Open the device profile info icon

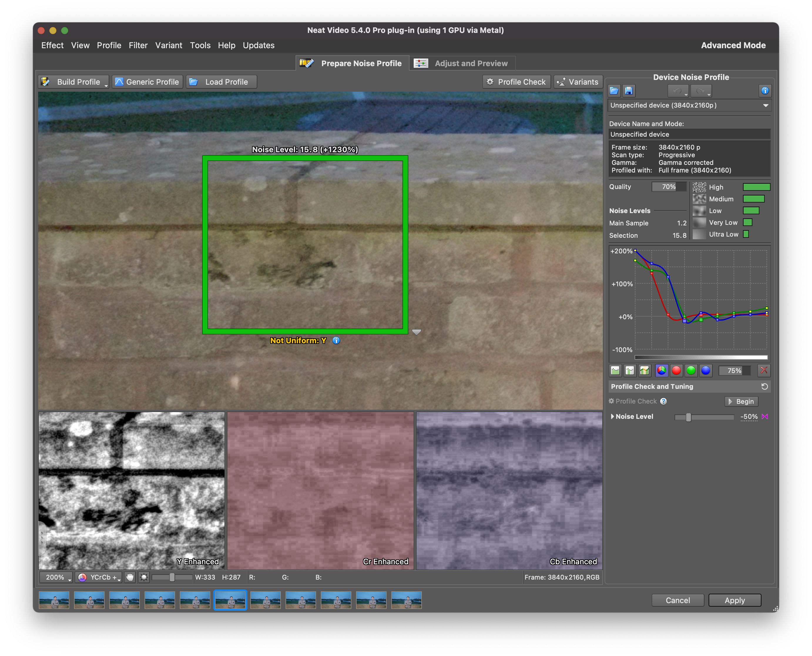(765, 91)
